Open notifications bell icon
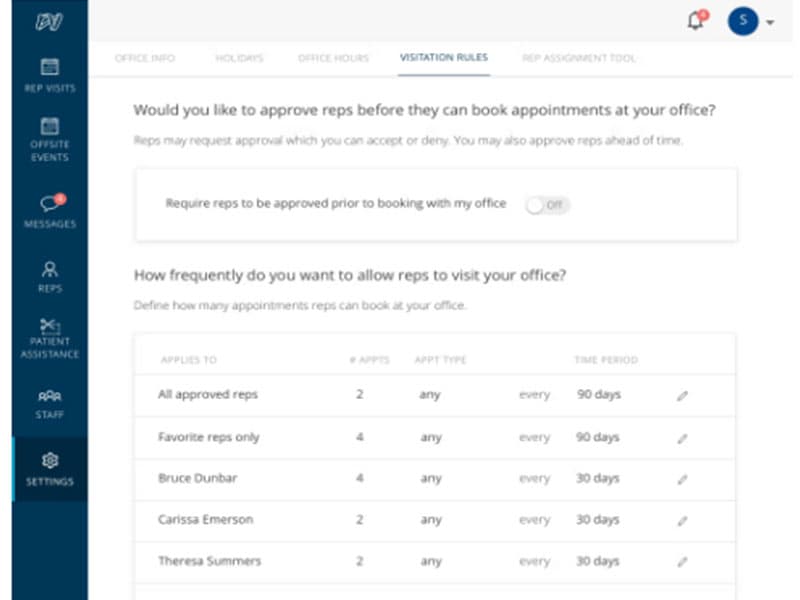Screen dimensions: 800x600 click(695, 22)
